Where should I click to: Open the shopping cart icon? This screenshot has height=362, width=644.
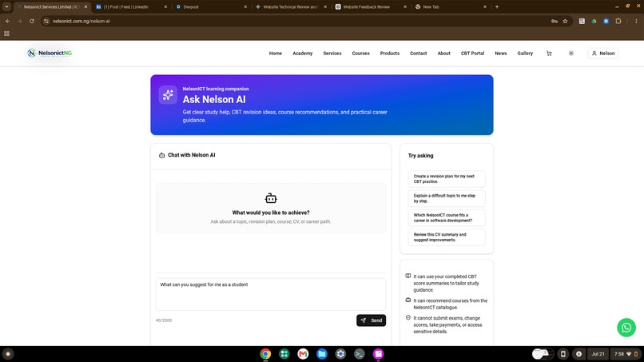[x=549, y=54]
